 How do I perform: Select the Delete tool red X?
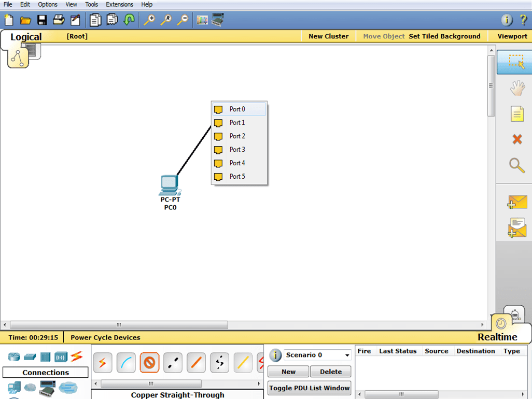pos(516,139)
